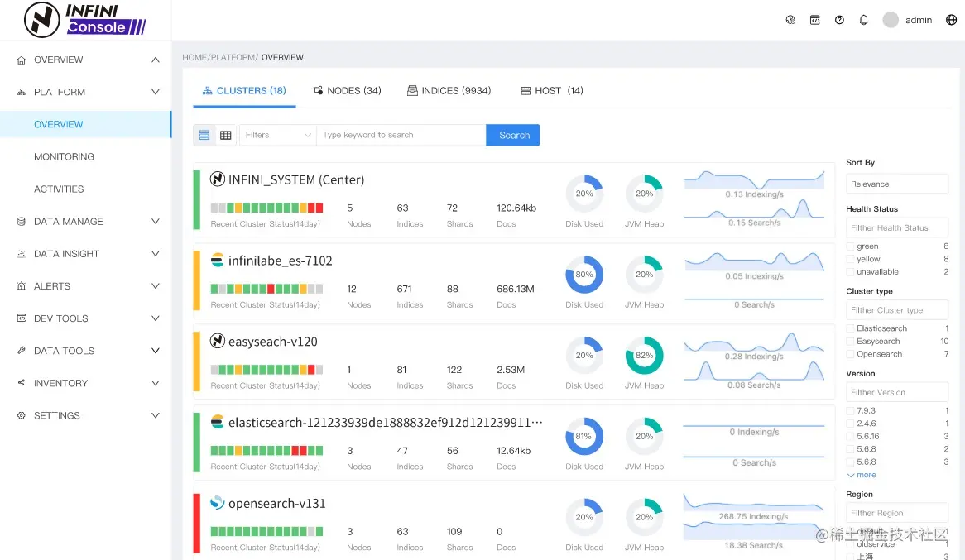Switch to table grid view icon
This screenshot has width=965, height=560.
point(226,135)
